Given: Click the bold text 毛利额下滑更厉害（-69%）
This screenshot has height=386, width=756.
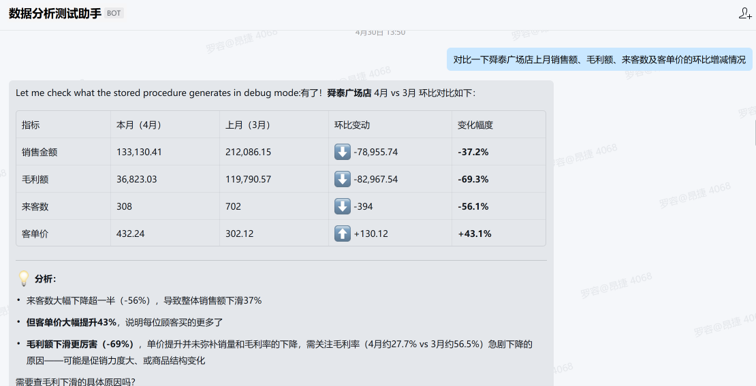Looking at the screenshot, I should [x=81, y=344].
